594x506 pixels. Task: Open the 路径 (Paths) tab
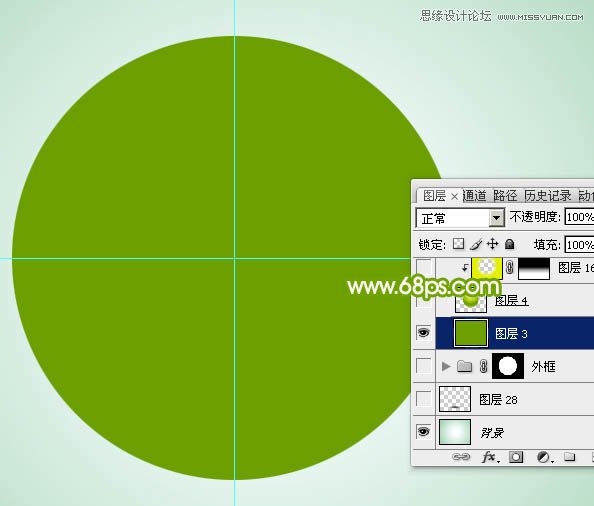click(505, 196)
